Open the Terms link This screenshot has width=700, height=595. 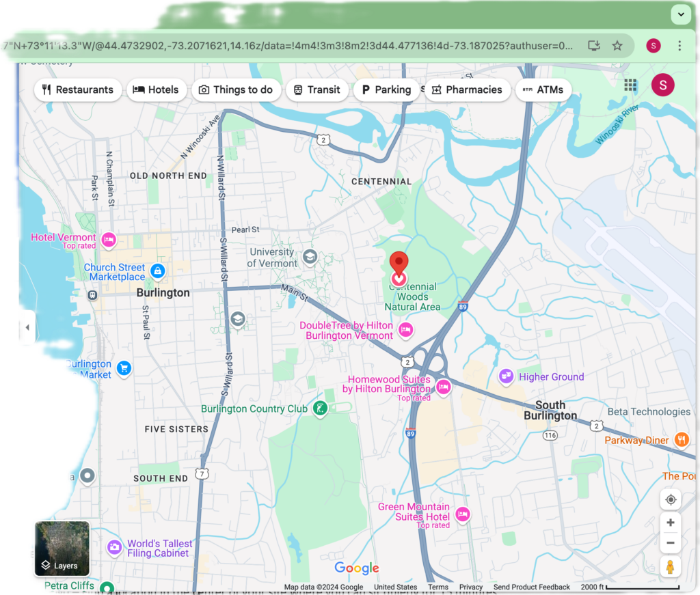[x=438, y=587]
